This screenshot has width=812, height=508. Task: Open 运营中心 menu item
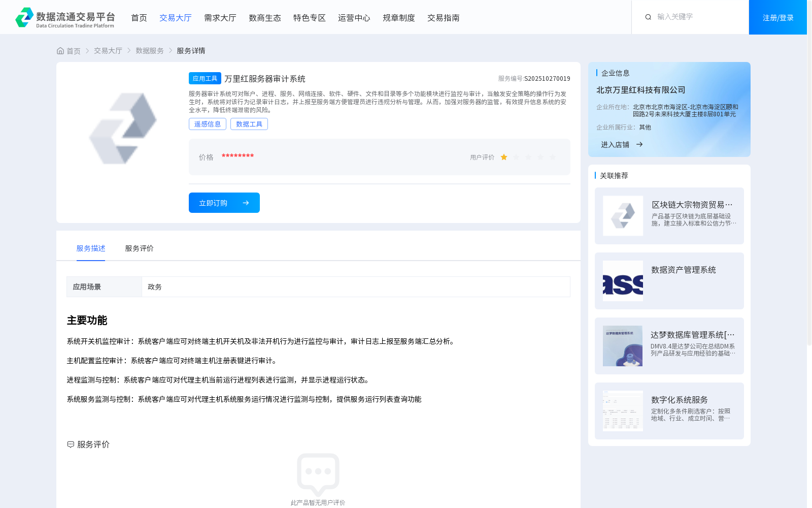click(354, 18)
